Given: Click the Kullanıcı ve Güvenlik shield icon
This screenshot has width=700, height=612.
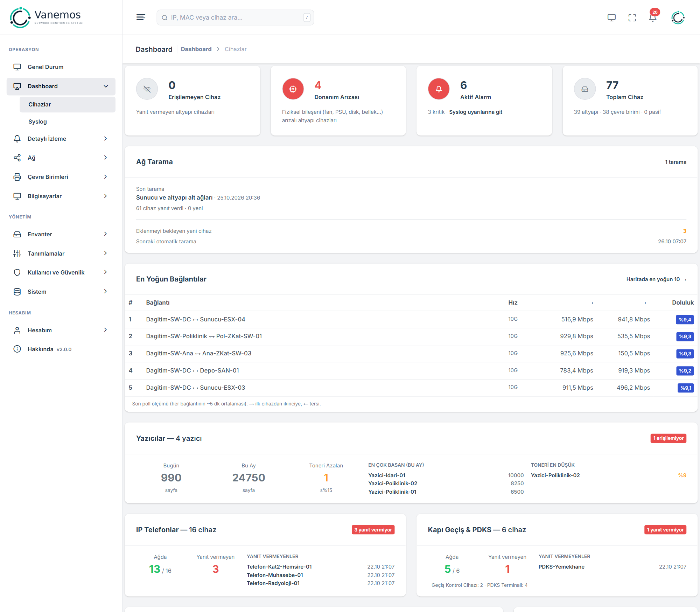Looking at the screenshot, I should pos(17,272).
